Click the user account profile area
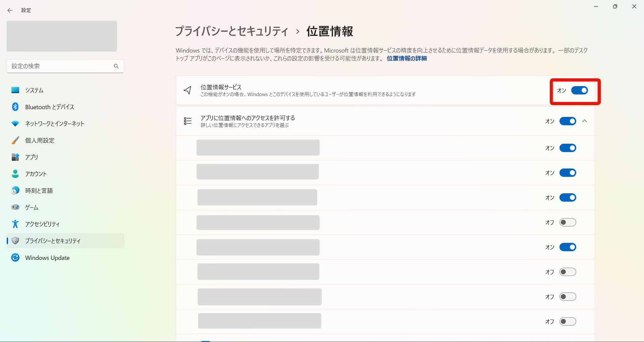 point(62,36)
